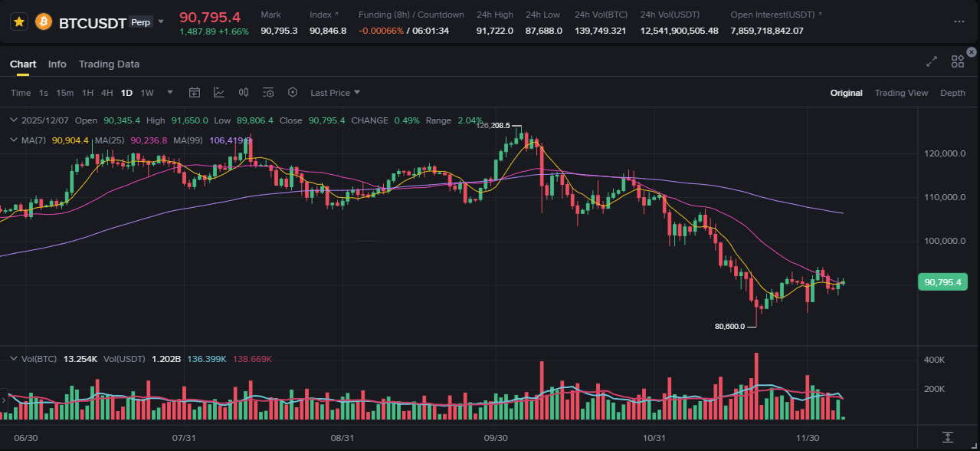Open the Info tab
This screenshot has width=980, height=451.
(57, 64)
